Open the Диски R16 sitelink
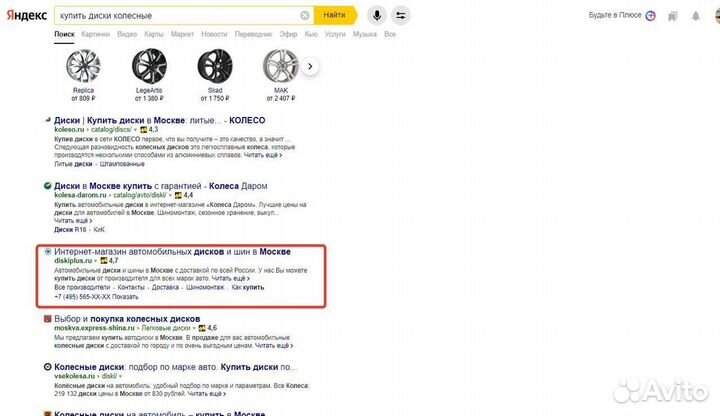 pyautogui.click(x=70, y=230)
